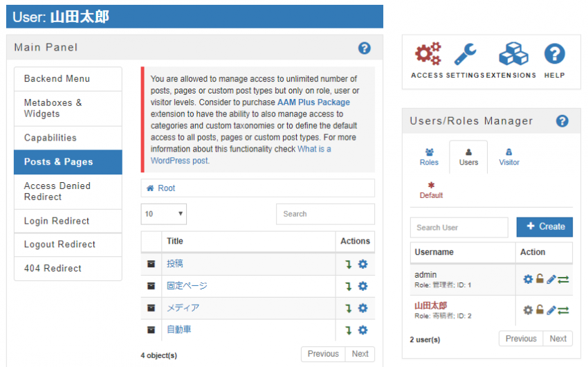Click edit pencil for admin user

point(551,279)
